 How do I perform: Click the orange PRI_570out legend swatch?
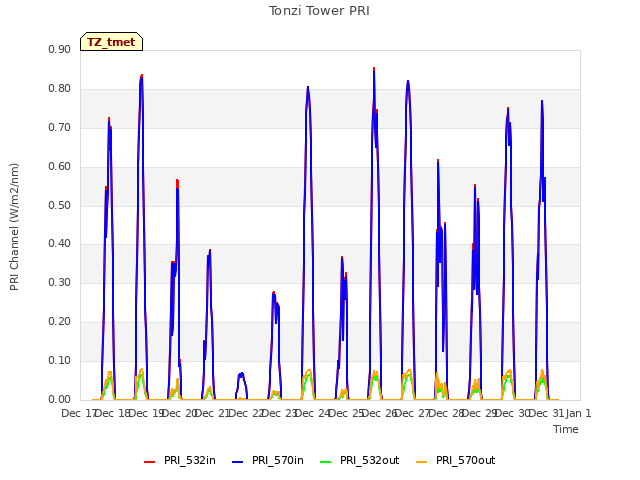(422, 462)
